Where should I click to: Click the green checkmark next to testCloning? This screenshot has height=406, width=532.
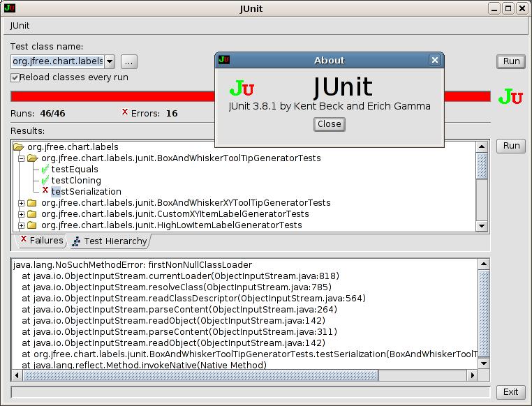point(45,180)
